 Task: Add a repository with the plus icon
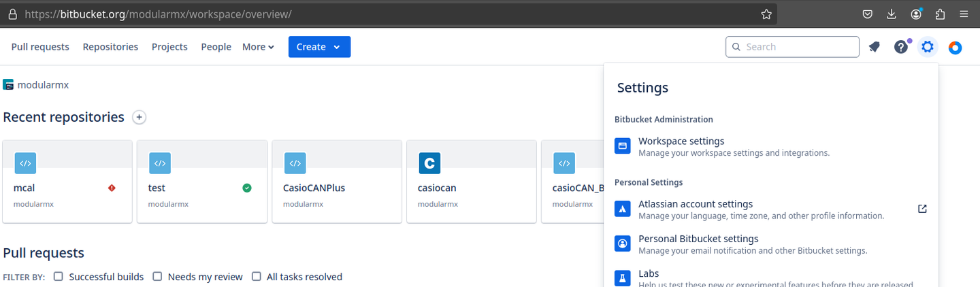point(139,117)
